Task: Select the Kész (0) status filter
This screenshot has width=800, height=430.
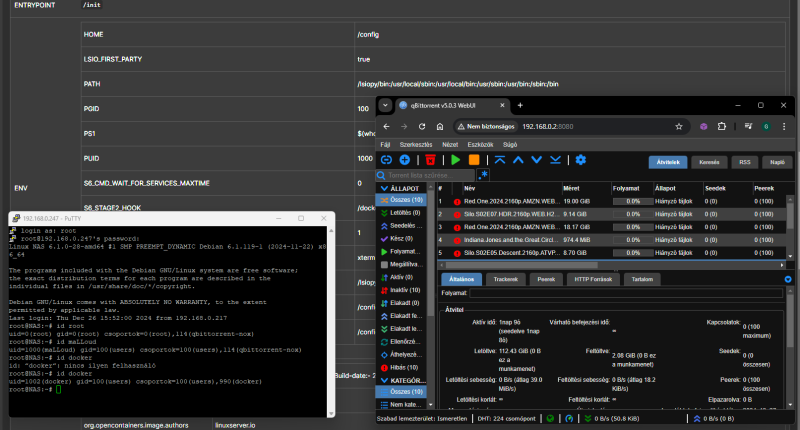Action: click(x=401, y=238)
